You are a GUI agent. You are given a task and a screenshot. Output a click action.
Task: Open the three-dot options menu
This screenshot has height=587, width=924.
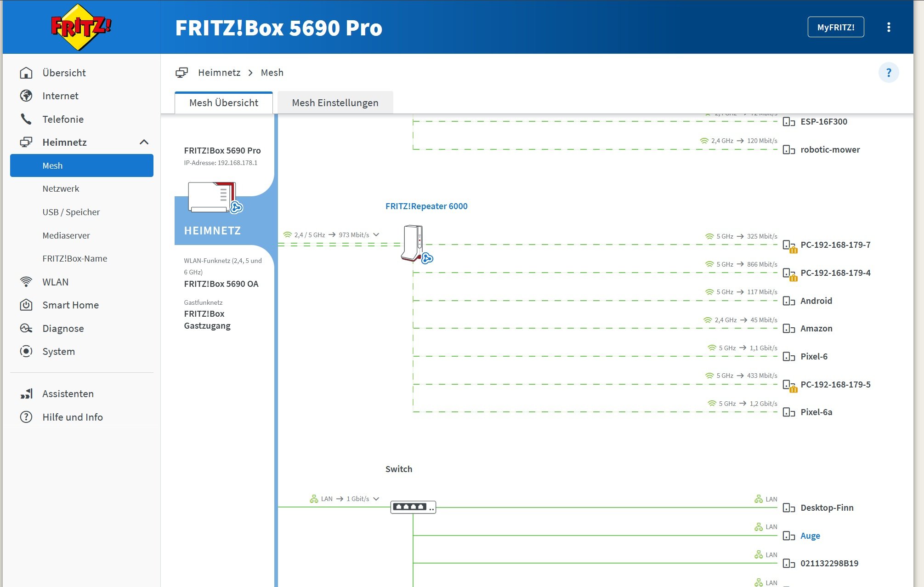(x=889, y=27)
